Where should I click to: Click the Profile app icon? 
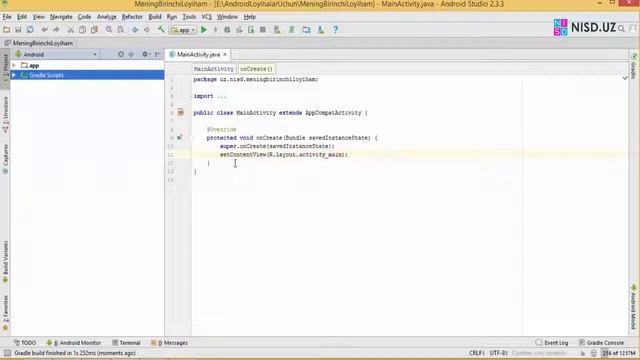pos(239,30)
